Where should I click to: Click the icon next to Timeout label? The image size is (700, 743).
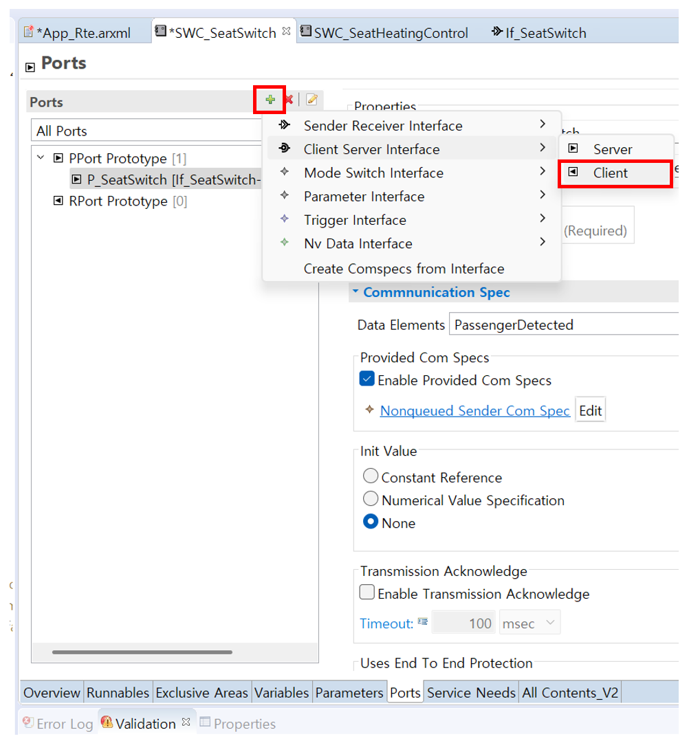click(x=423, y=621)
